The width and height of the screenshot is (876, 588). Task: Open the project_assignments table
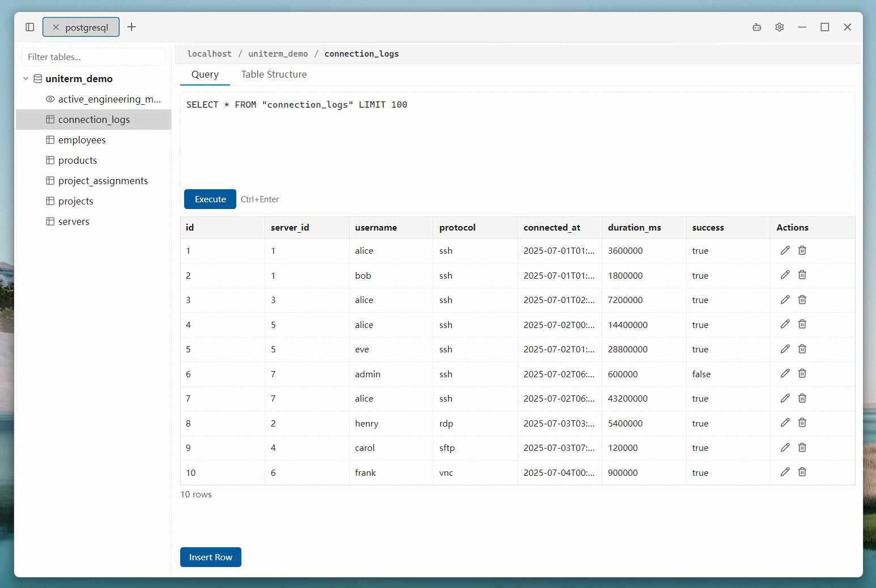[93, 181]
